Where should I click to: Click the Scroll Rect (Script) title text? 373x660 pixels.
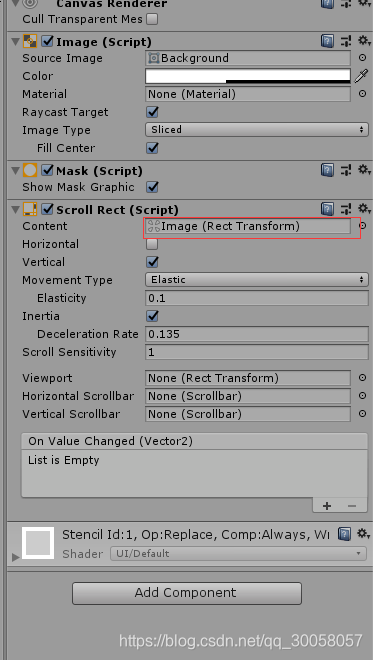click(x=117, y=210)
